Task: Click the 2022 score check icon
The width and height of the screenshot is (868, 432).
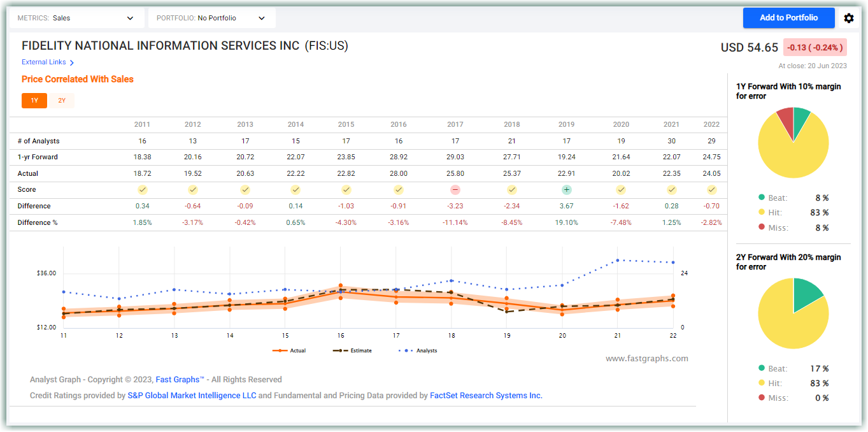Action: click(712, 190)
